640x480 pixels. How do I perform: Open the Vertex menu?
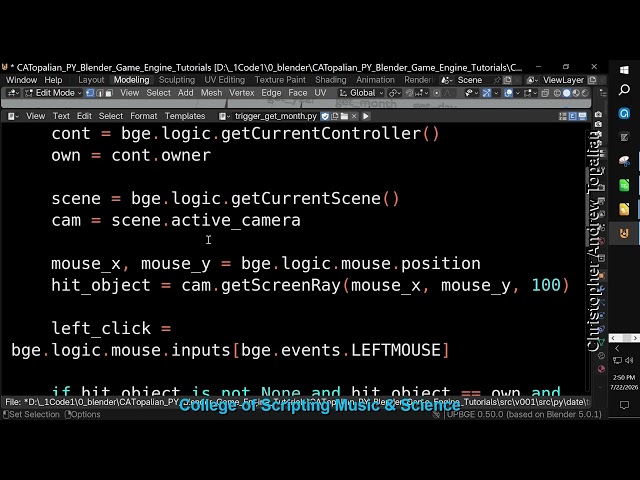242,93
